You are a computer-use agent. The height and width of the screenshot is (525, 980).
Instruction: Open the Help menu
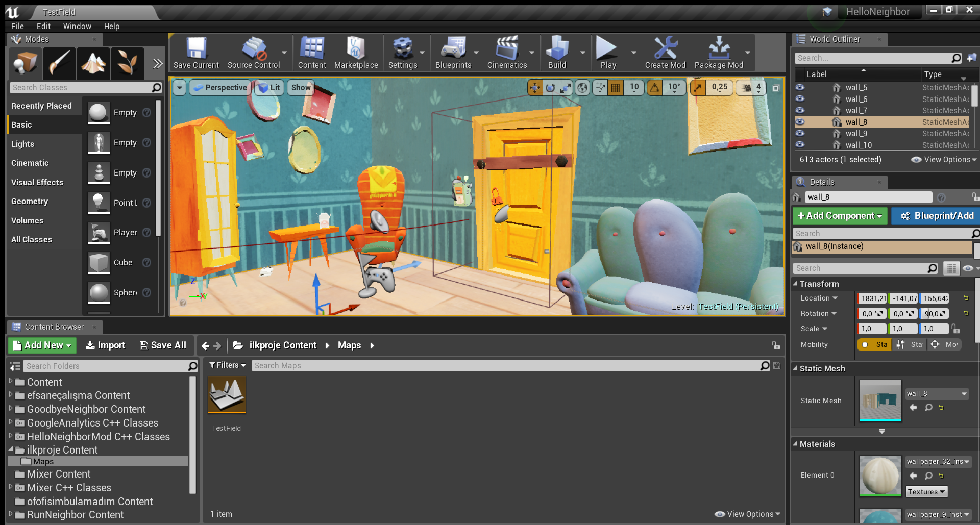[112, 26]
